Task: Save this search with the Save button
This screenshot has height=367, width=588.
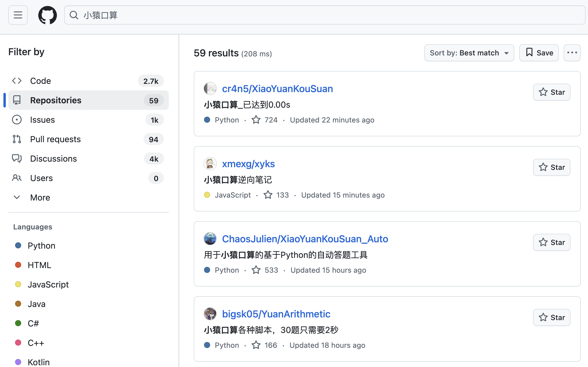Action: coord(539,53)
